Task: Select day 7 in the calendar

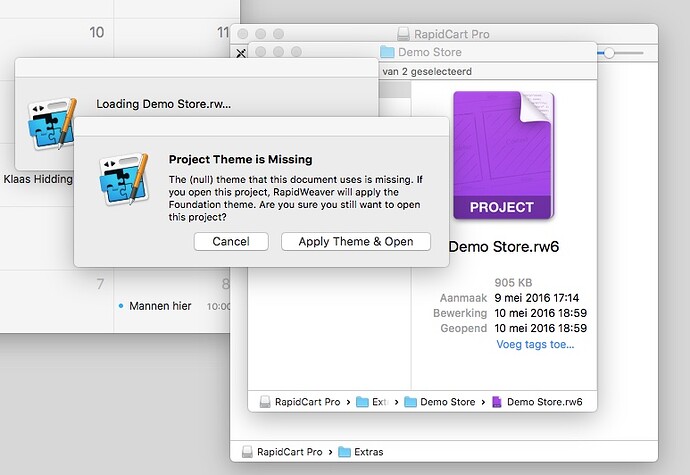Action: tap(100, 284)
